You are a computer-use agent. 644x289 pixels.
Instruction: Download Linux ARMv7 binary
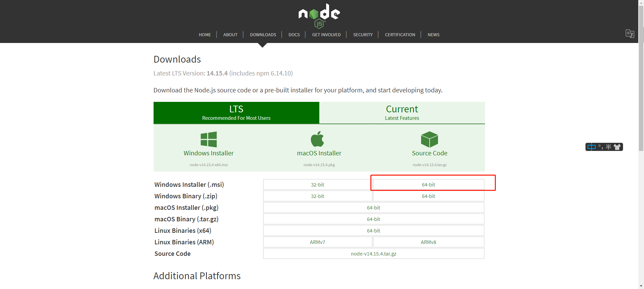tap(318, 242)
